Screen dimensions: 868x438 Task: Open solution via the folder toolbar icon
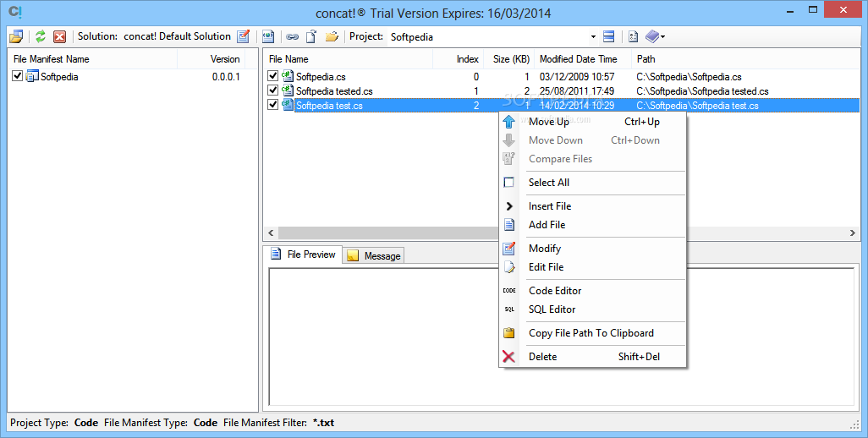click(x=16, y=37)
